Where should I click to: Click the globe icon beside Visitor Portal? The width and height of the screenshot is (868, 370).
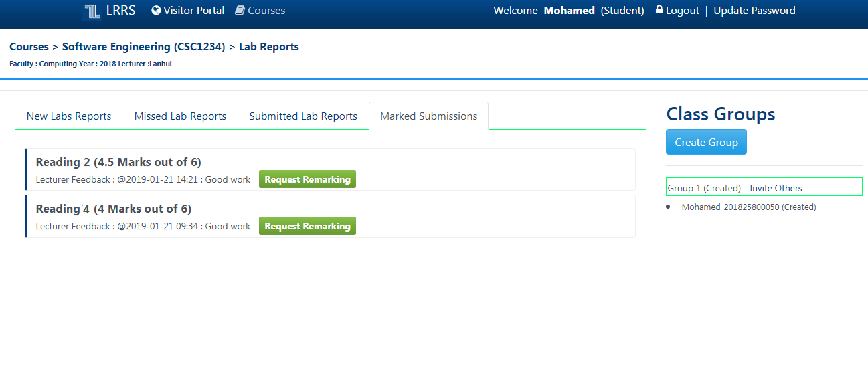[157, 11]
